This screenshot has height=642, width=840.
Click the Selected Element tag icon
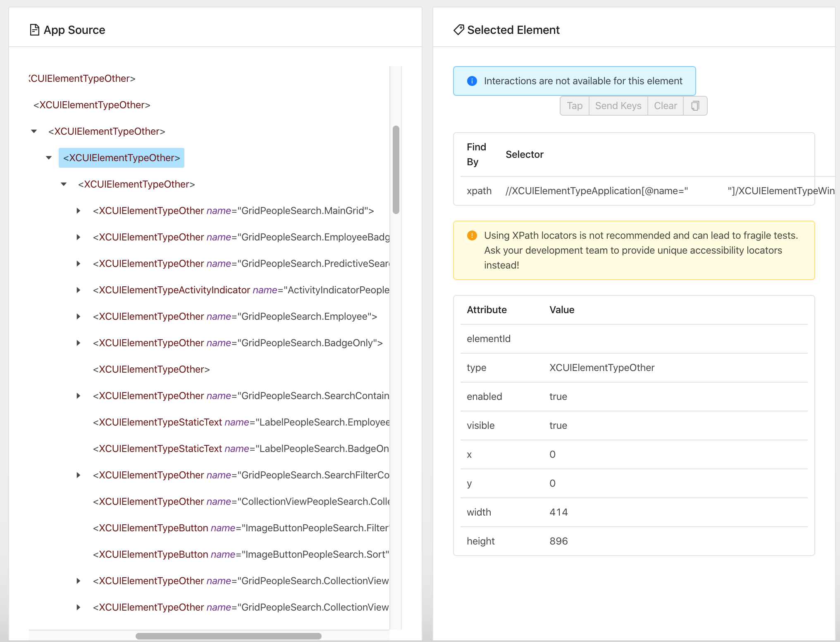pyautogui.click(x=458, y=30)
